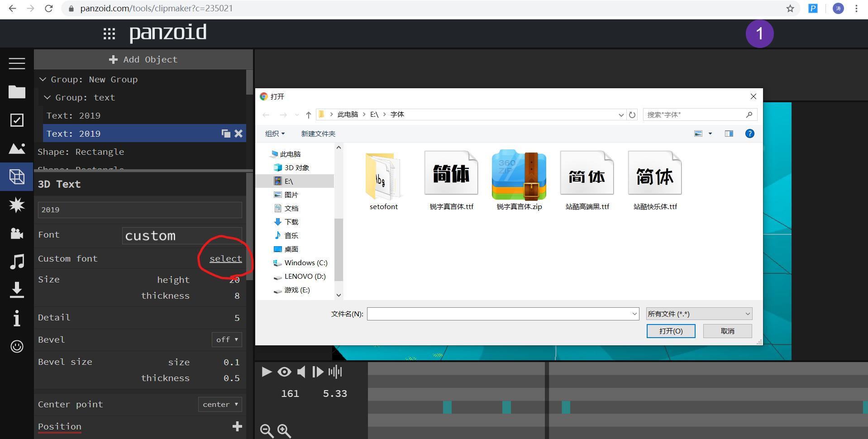Open the camera settings sidebar icon
This screenshot has height=439, width=868.
point(17,234)
